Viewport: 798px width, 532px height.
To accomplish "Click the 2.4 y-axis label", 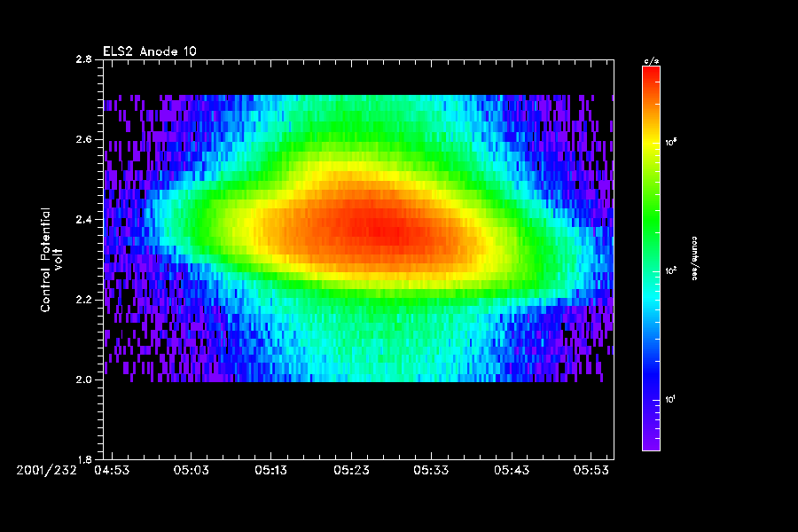I will (84, 219).
